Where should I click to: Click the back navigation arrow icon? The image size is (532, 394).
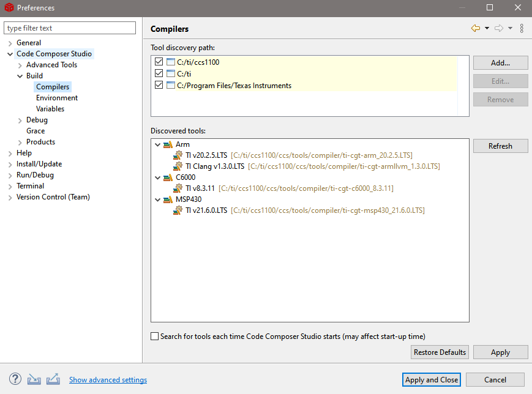coord(475,28)
